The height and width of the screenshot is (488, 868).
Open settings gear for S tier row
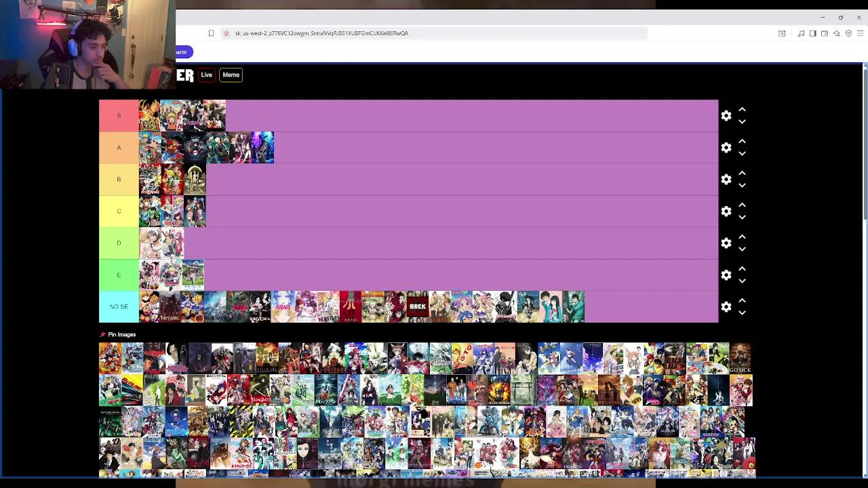[726, 116]
